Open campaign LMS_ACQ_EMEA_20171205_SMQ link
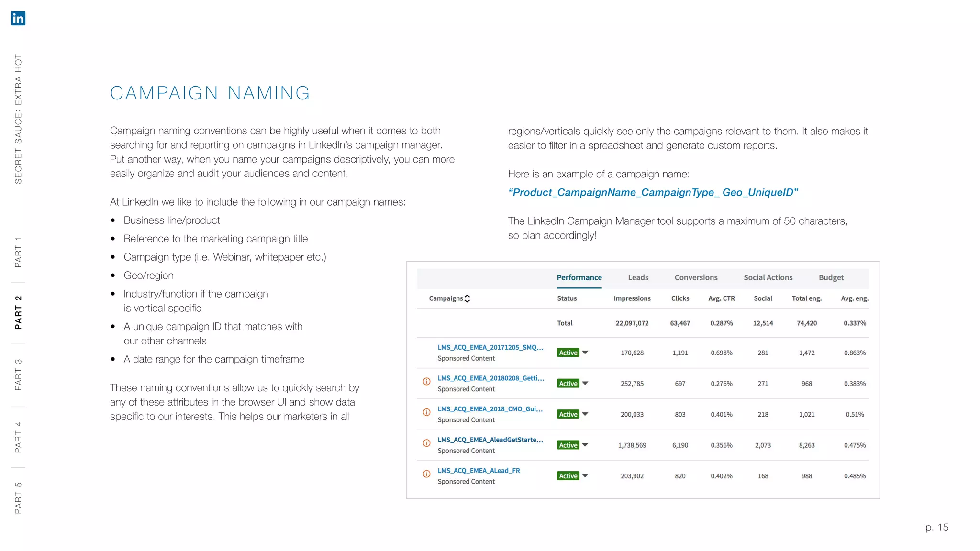This screenshot has height=551, width=980. point(490,347)
